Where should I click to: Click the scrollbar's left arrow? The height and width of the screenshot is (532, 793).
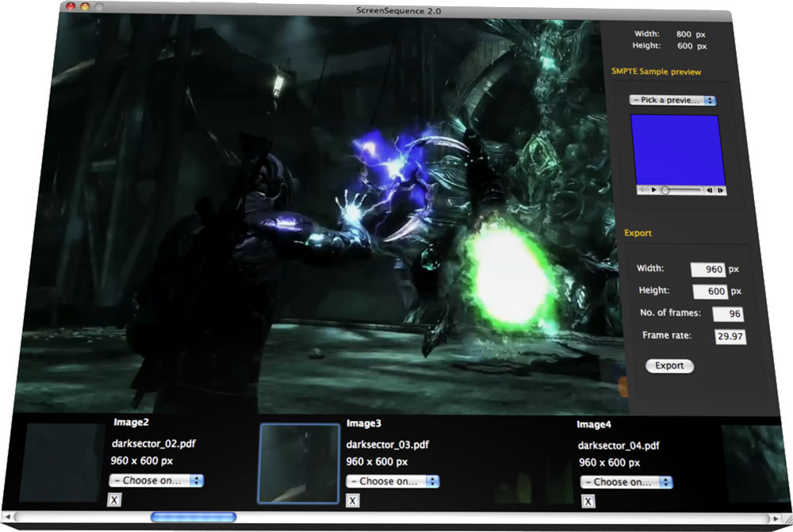coord(8,517)
